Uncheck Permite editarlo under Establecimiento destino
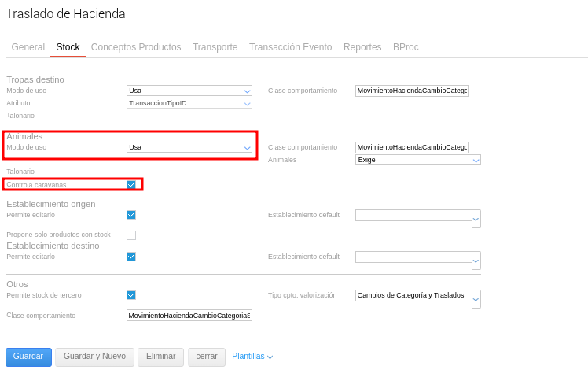Viewport: 588px width, 377px height. click(131, 256)
